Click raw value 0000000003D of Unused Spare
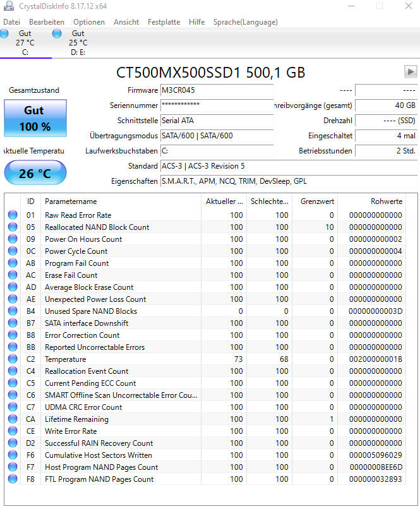The width and height of the screenshot is (420, 509). [376, 311]
